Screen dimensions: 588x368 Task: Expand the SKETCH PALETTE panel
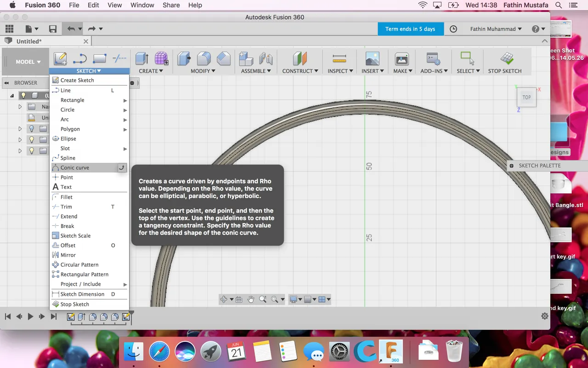[512, 166]
